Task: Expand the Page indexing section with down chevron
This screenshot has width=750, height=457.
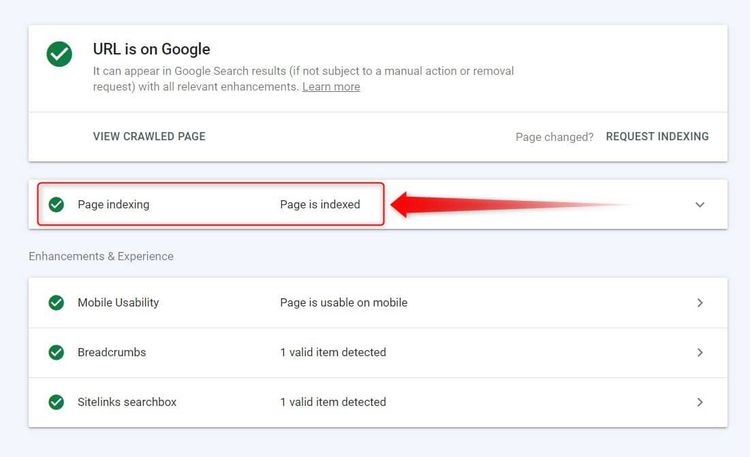Action: [699, 205]
